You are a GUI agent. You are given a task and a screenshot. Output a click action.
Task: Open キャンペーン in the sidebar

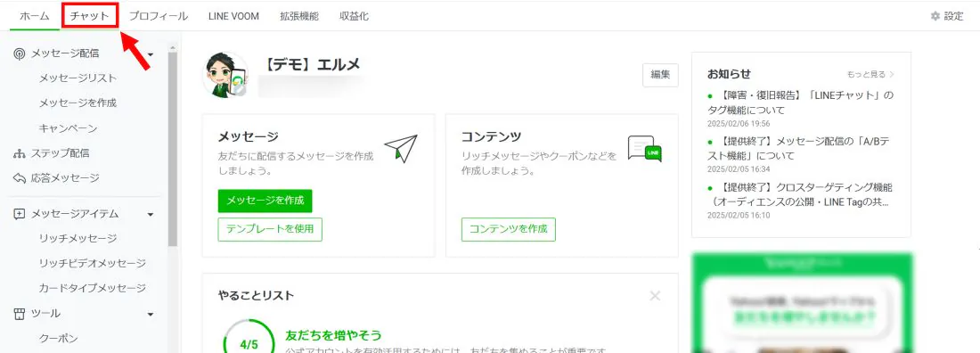(68, 128)
